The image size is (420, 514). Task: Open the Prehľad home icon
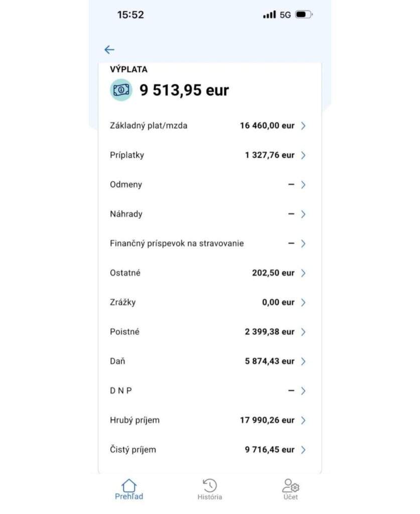(129, 485)
